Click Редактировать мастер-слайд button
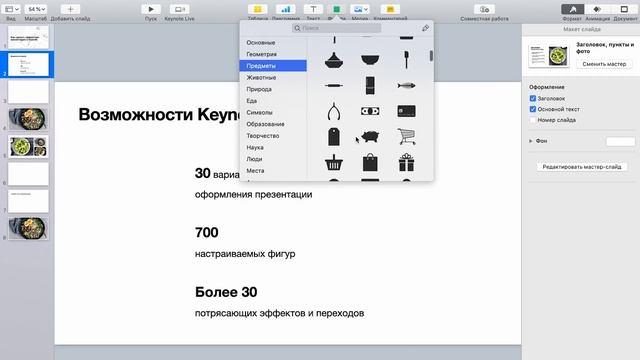This screenshot has height=360, width=640. tap(582, 167)
